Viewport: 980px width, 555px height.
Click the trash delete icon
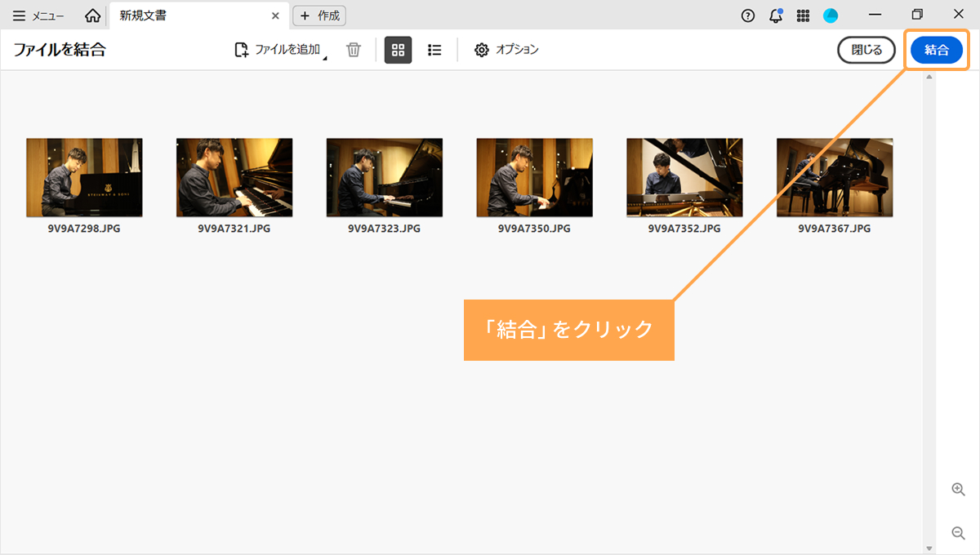(x=354, y=50)
